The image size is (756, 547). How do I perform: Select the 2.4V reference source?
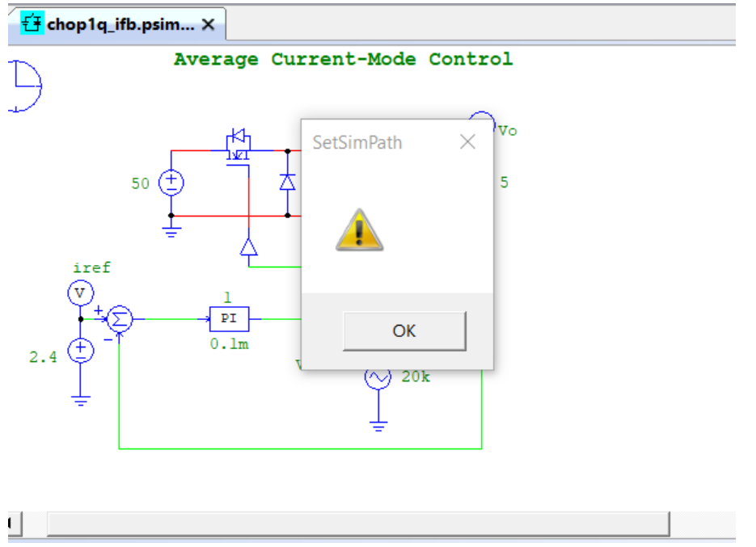click(x=80, y=350)
